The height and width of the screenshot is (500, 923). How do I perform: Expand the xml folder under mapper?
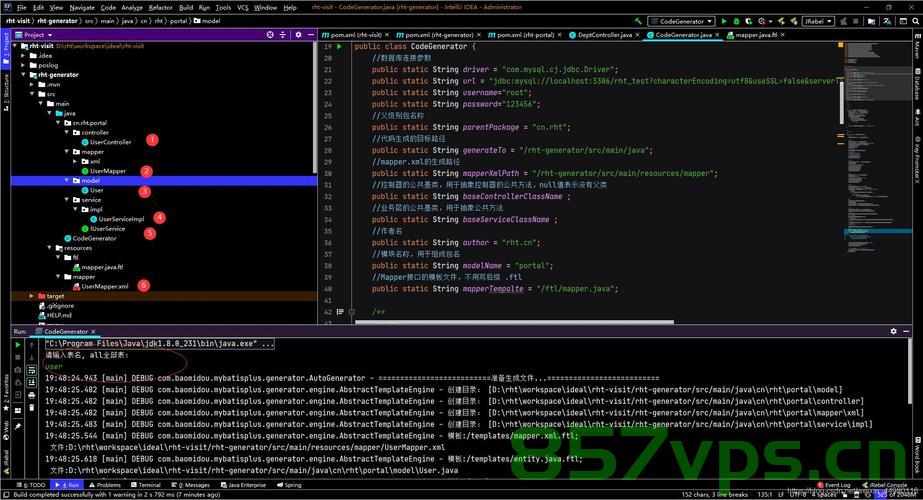point(75,161)
